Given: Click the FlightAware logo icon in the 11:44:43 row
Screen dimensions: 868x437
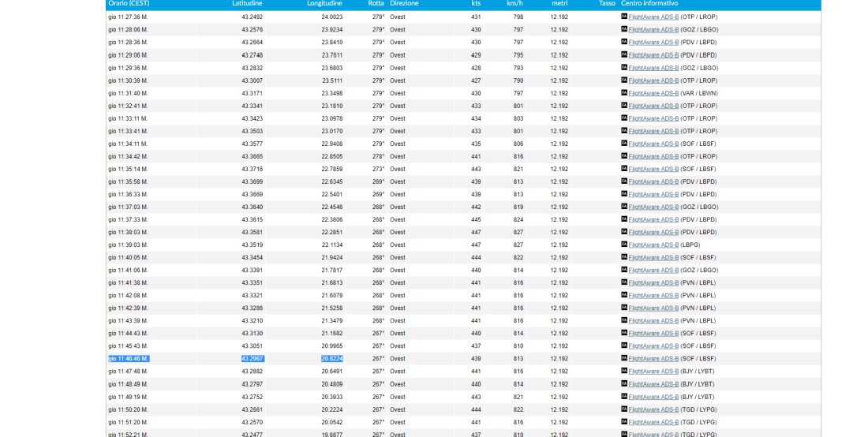Looking at the screenshot, I should (624, 333).
